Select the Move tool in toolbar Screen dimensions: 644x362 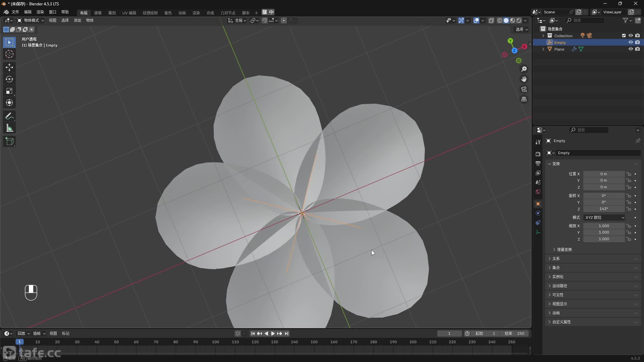[x=9, y=67]
